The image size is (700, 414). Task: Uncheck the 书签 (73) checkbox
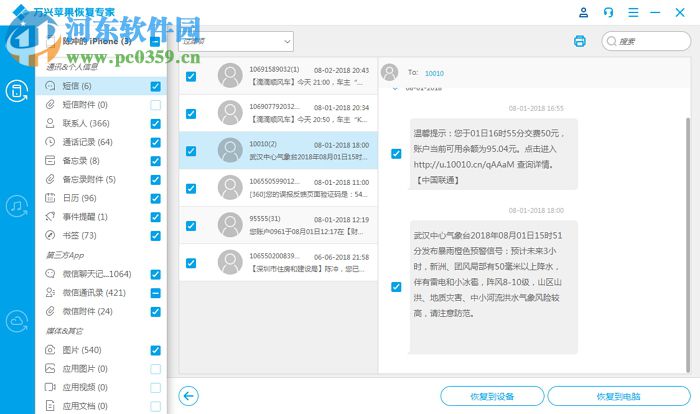tap(155, 236)
